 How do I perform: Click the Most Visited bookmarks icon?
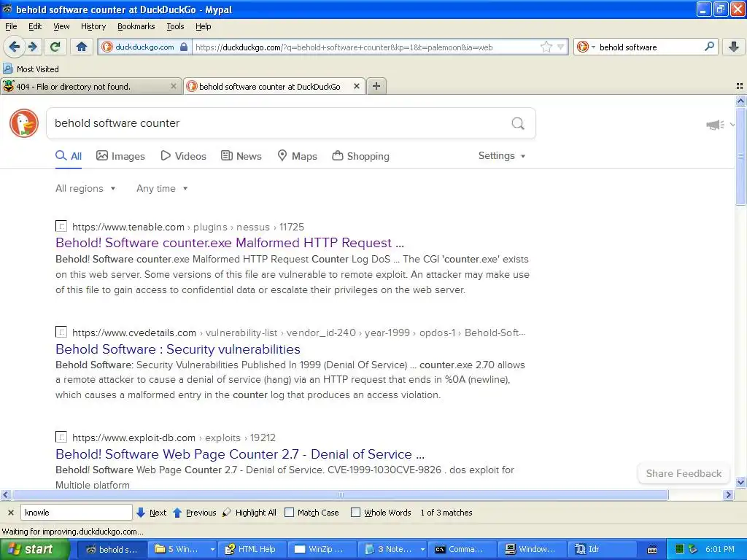[x=8, y=69]
